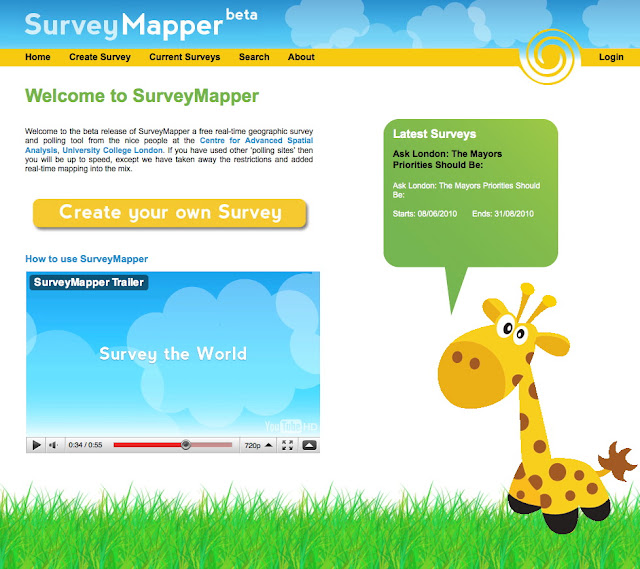
Task: Open the About page
Action: [301, 57]
